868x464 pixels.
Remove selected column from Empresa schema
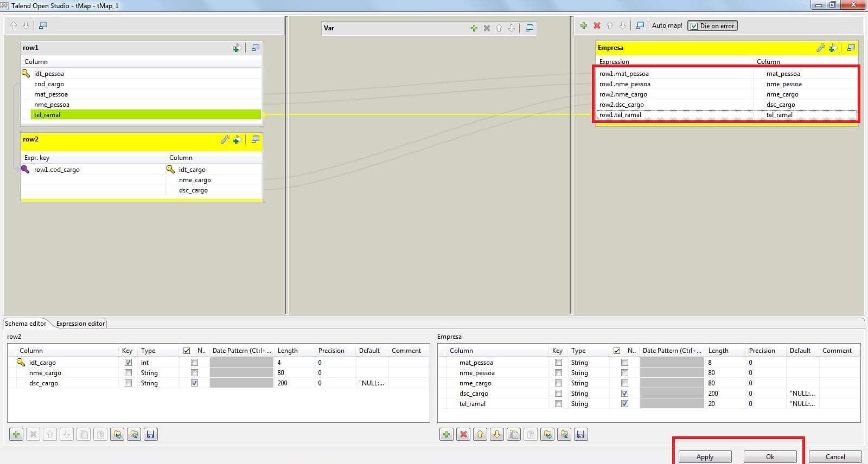(x=463, y=434)
